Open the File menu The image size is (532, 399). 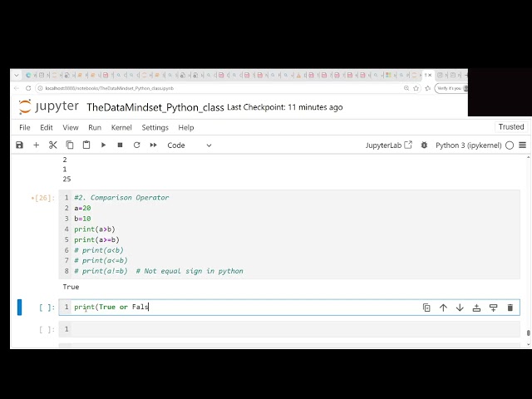[25, 127]
